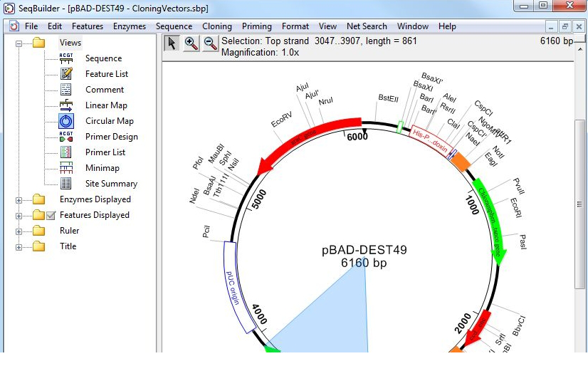Click the Title folder icon
The image size is (588, 366).
[x=38, y=246]
